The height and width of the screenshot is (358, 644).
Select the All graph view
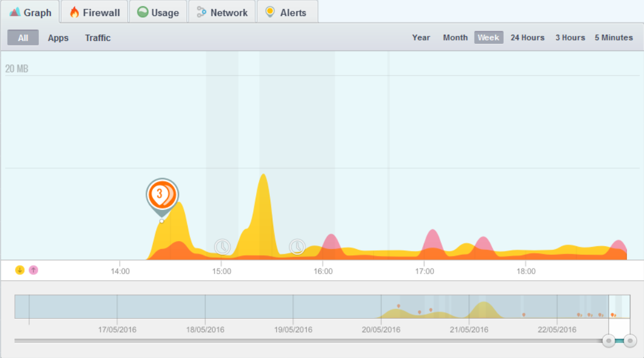tap(23, 38)
